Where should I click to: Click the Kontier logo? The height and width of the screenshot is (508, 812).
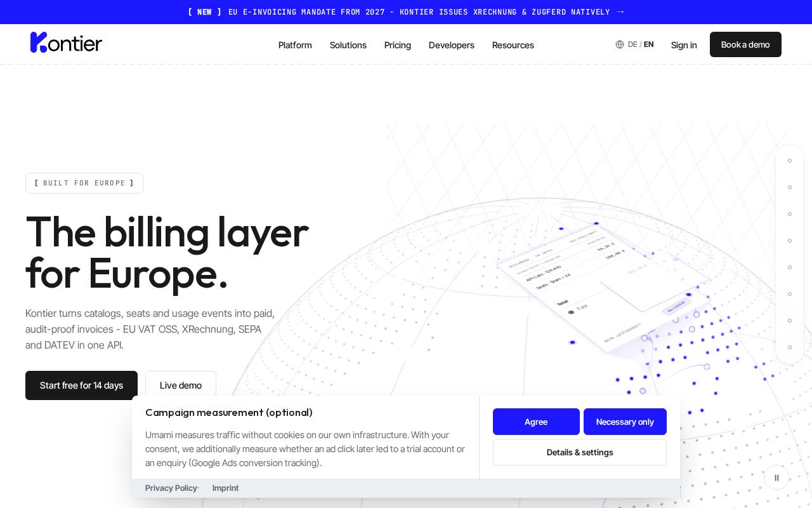66,43
